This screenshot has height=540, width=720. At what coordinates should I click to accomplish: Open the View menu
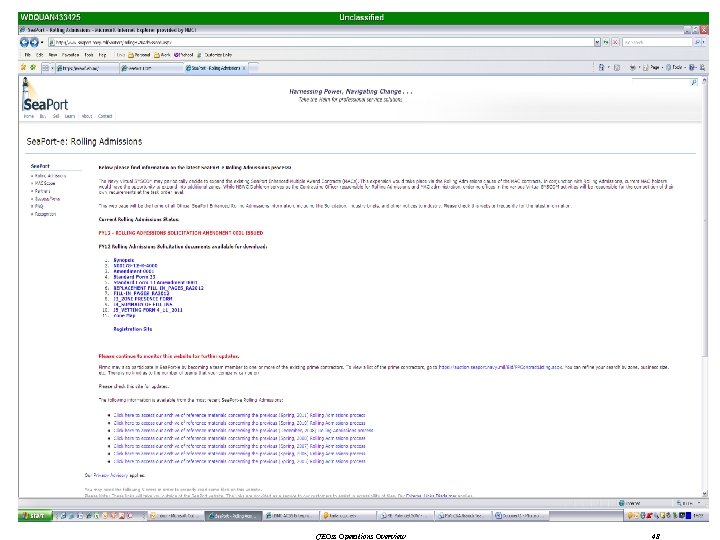point(53,55)
